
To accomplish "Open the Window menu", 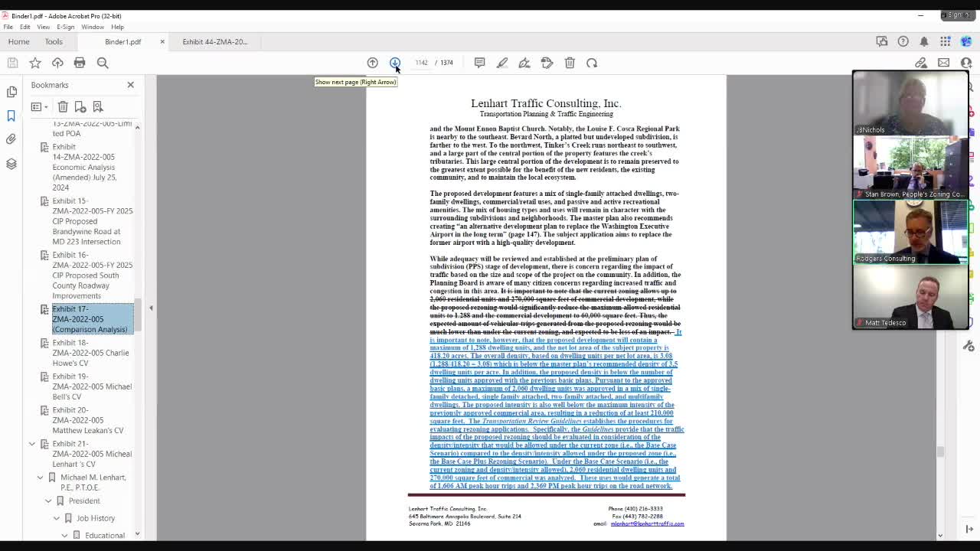I will point(93,27).
